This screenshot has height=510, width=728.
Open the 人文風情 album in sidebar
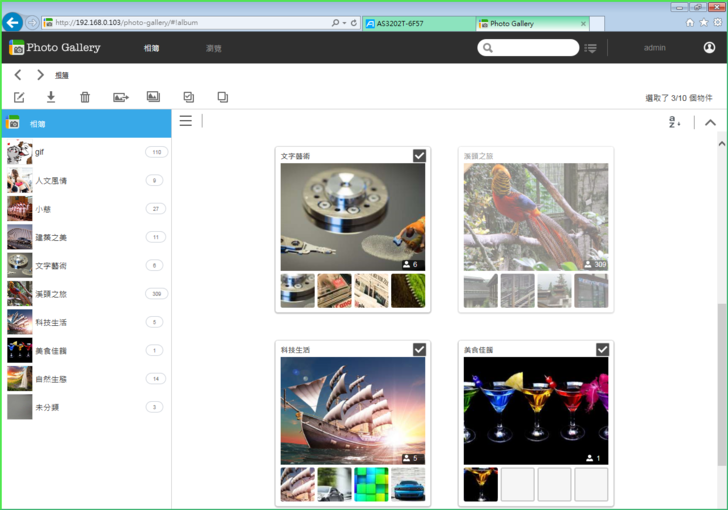pyautogui.click(x=86, y=180)
